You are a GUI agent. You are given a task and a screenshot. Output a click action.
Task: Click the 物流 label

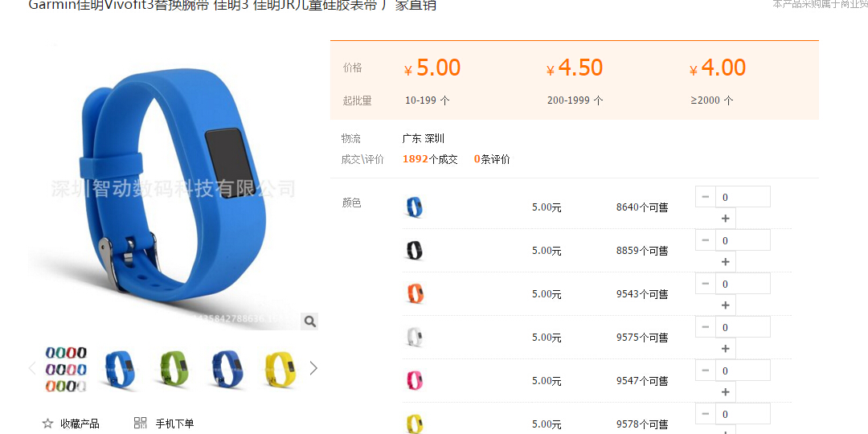[x=351, y=138]
